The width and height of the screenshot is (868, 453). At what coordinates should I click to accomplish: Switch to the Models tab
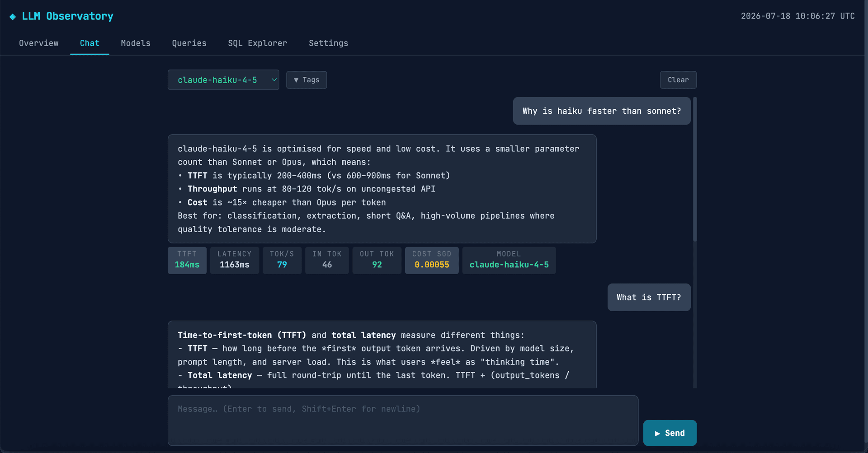[136, 43]
